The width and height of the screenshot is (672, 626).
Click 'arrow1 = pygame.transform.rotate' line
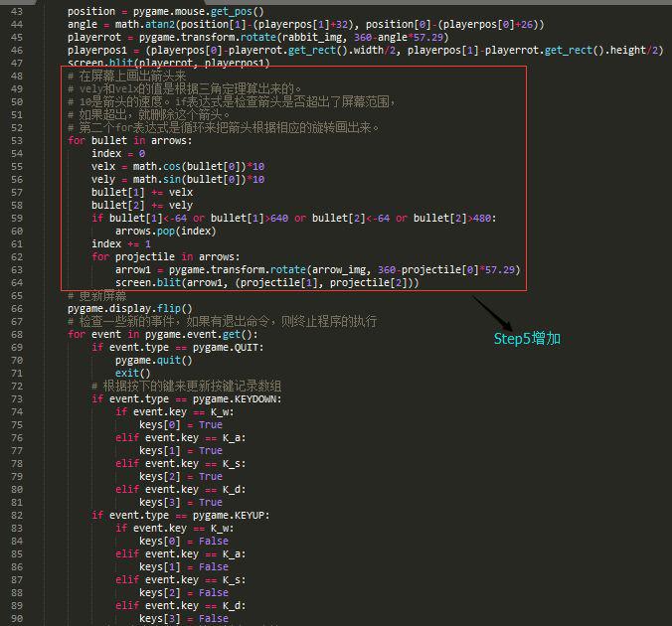(x=317, y=269)
